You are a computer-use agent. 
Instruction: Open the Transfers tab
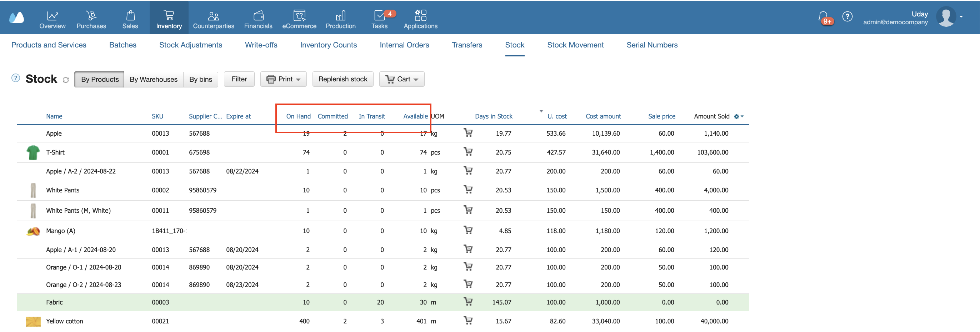pyautogui.click(x=467, y=45)
